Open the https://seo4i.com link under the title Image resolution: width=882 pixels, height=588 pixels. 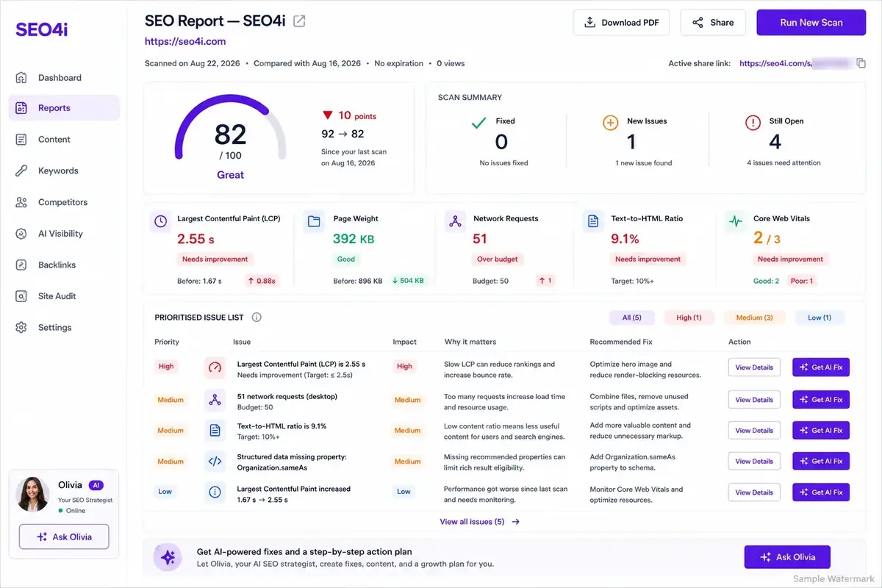point(185,42)
